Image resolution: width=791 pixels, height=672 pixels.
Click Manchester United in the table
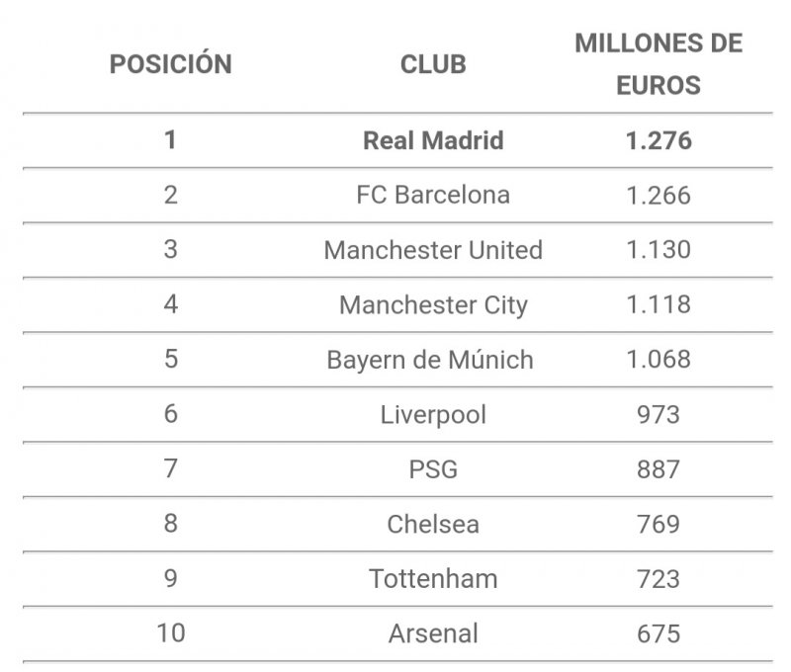tap(433, 250)
